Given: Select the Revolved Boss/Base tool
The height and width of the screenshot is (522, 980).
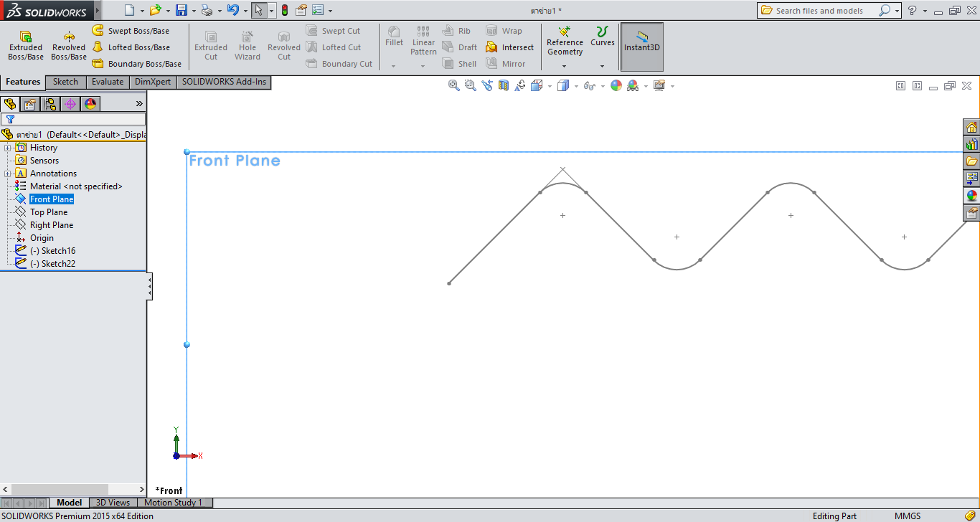Looking at the screenshot, I should [69, 46].
